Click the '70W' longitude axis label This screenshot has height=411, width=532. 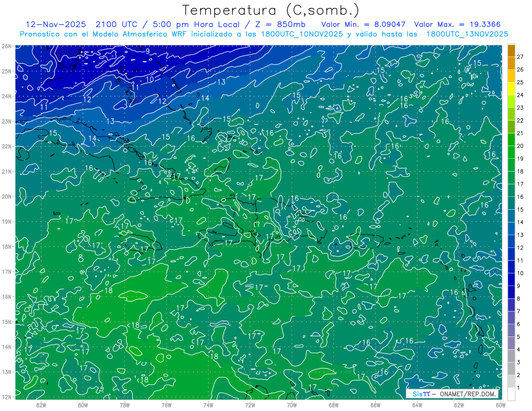click(292, 405)
